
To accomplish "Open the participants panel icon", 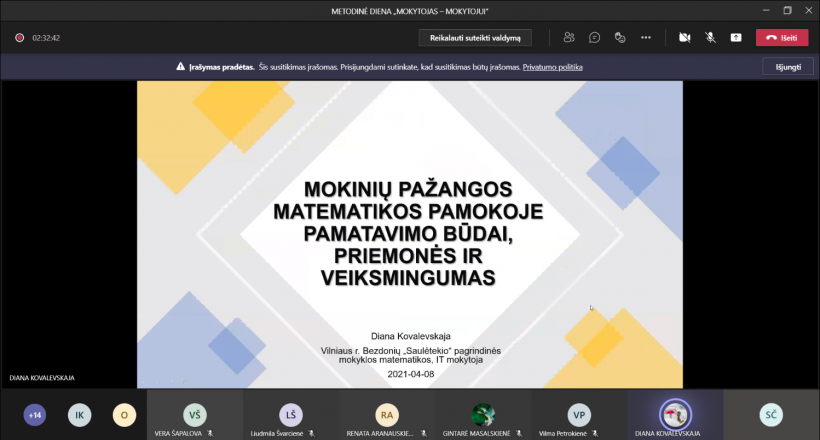I will coord(569,37).
